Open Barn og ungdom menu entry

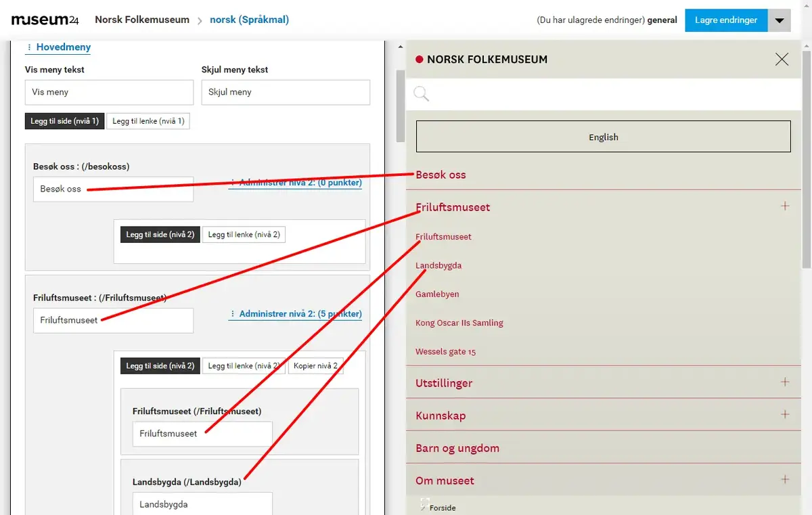(457, 448)
